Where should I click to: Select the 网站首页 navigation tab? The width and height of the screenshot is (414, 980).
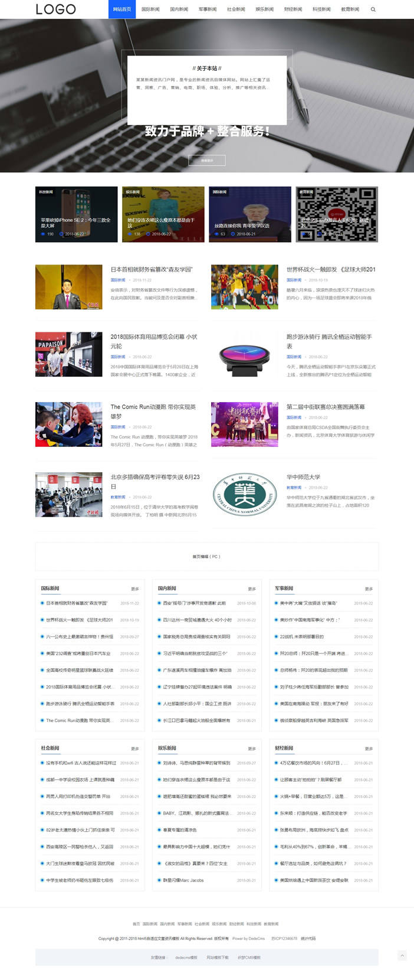122,9
